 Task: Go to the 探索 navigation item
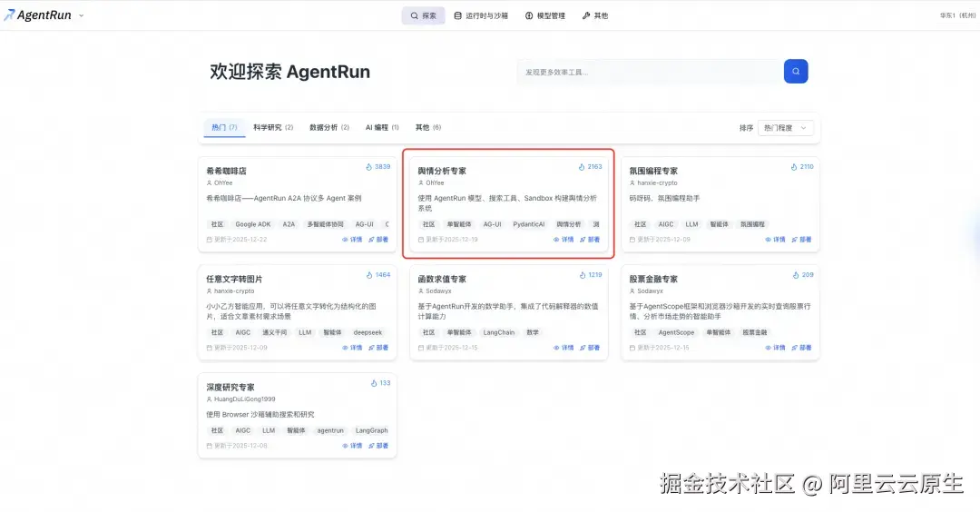423,15
